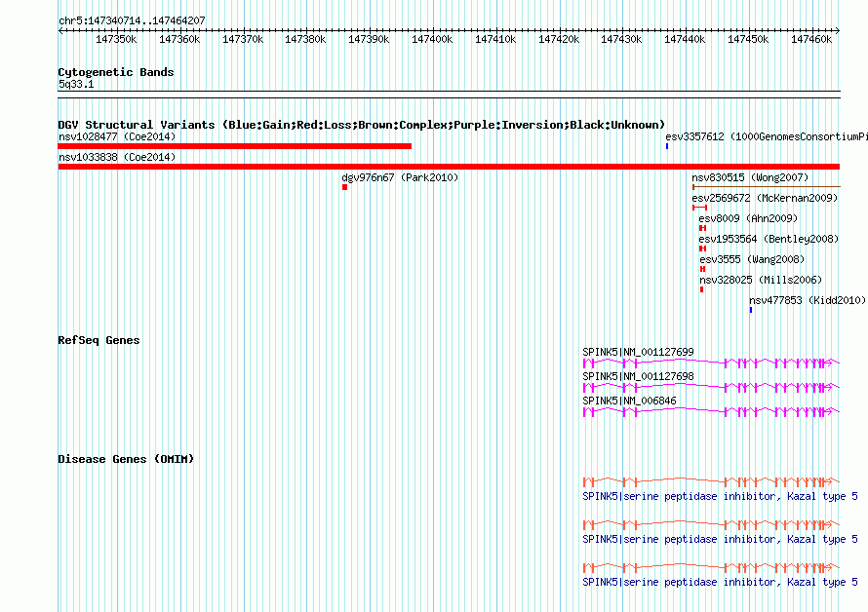Click the bottommost OMIM SPINK5 serine peptidase link
The image size is (868, 612).
(720, 582)
